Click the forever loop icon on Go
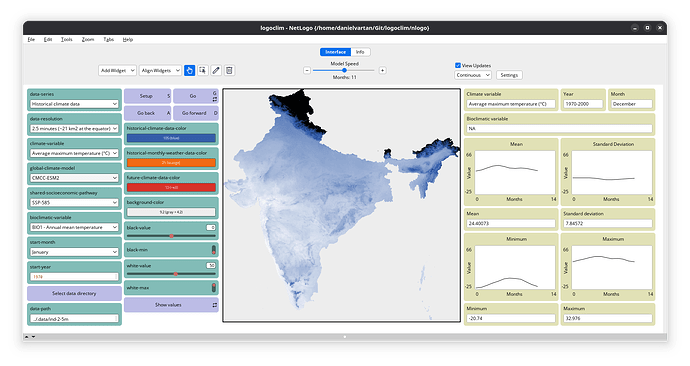Screen dimensions: 690x366 click(215, 99)
